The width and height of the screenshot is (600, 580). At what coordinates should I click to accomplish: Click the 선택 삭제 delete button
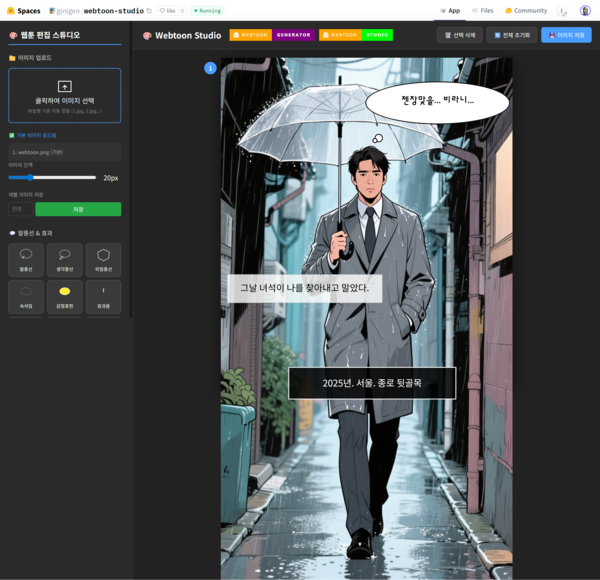tap(459, 35)
